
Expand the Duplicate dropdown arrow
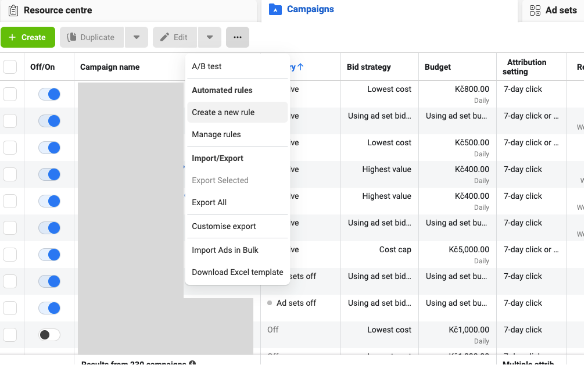136,37
